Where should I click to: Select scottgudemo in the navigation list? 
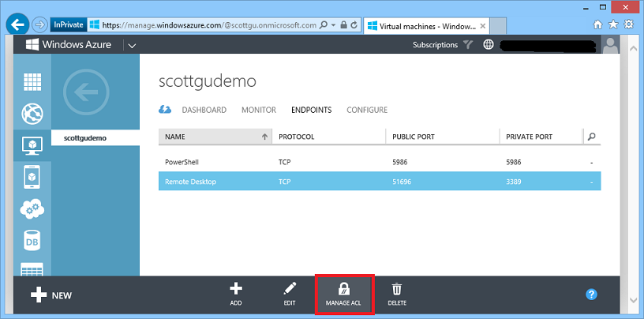point(95,137)
